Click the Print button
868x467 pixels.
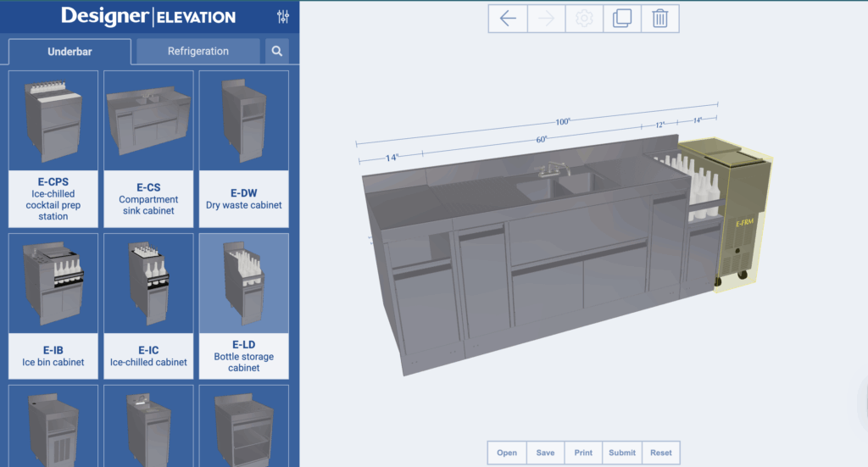tap(583, 453)
